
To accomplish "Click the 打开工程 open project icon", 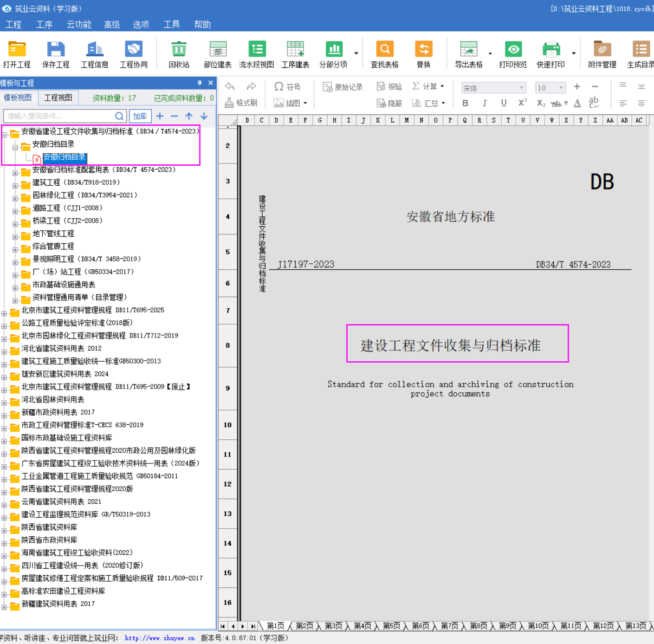I will pos(17,50).
